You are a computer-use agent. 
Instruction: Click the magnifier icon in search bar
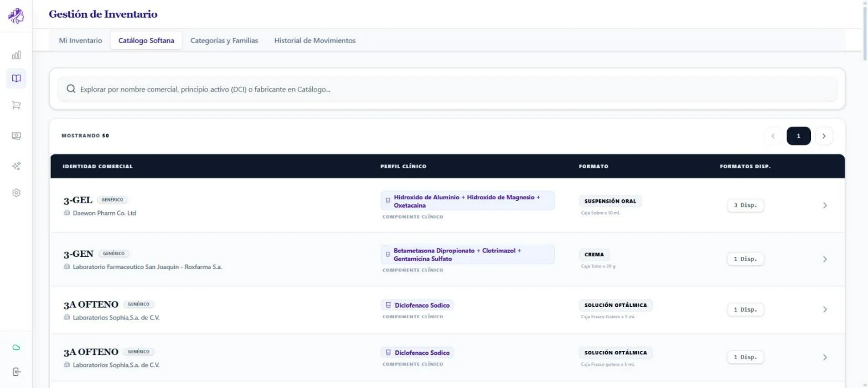(x=71, y=89)
